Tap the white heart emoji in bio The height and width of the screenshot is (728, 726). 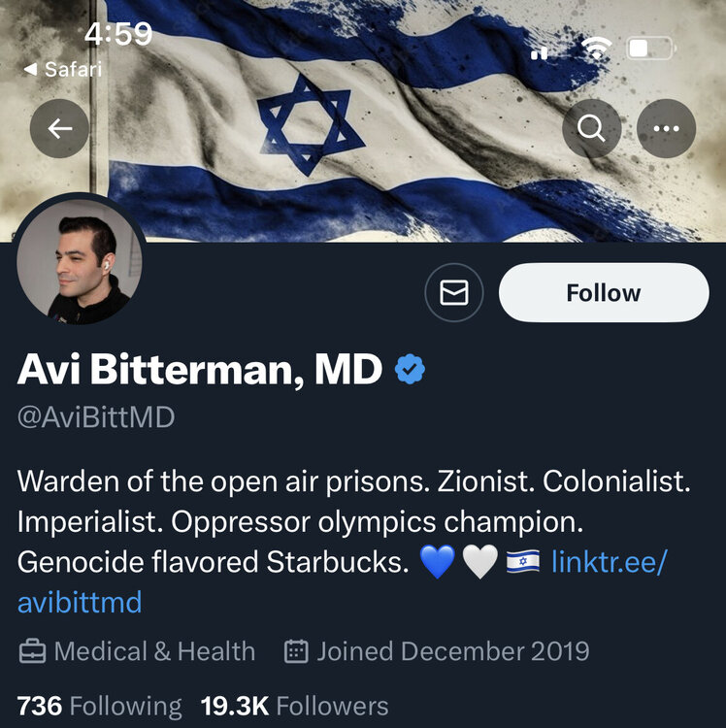click(x=479, y=562)
